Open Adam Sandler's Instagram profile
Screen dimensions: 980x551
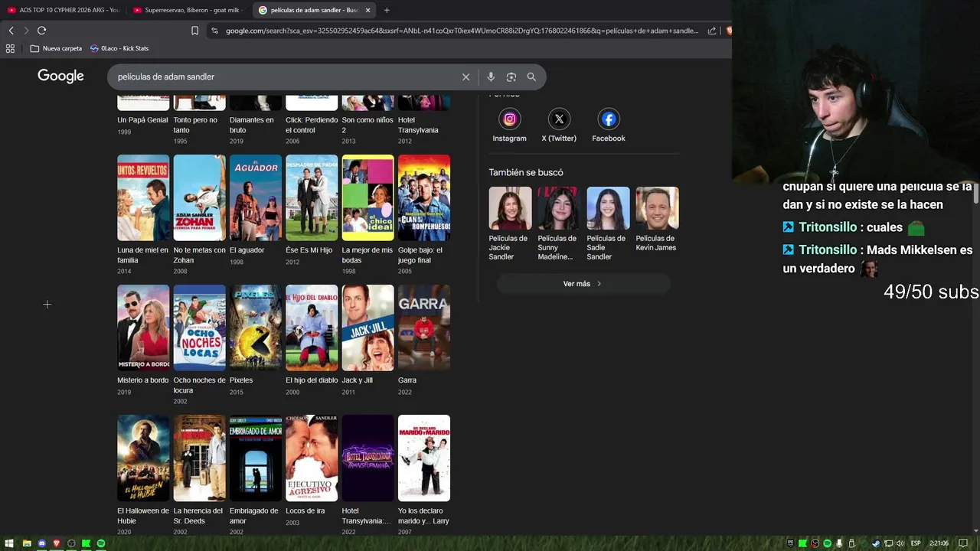(509, 126)
